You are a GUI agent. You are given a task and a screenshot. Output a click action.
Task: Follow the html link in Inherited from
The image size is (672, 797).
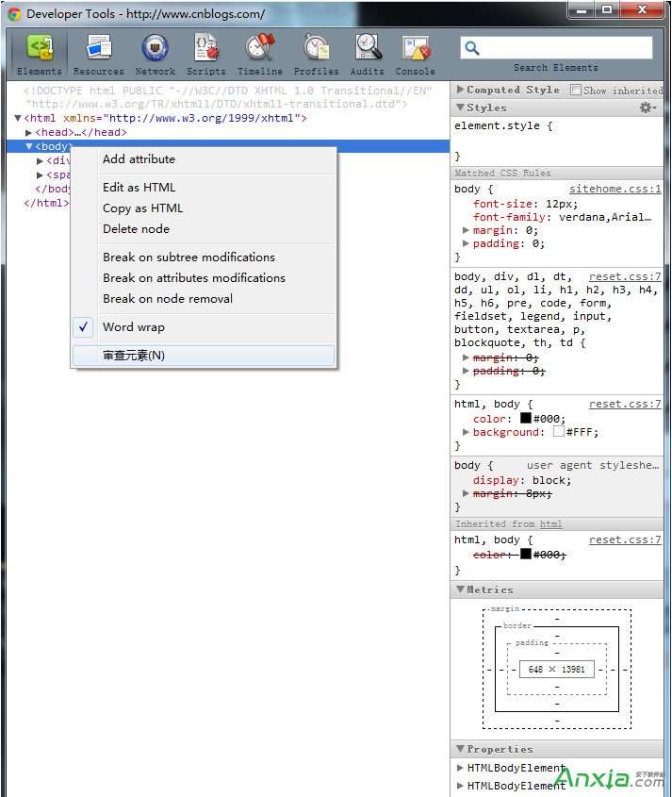point(550,524)
